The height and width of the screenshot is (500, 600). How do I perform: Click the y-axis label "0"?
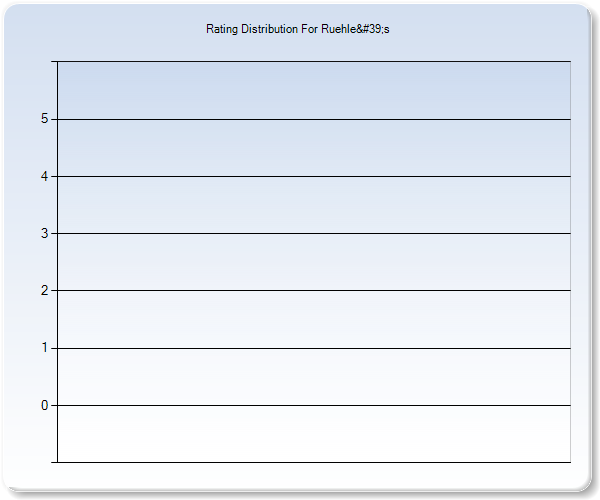point(44,405)
